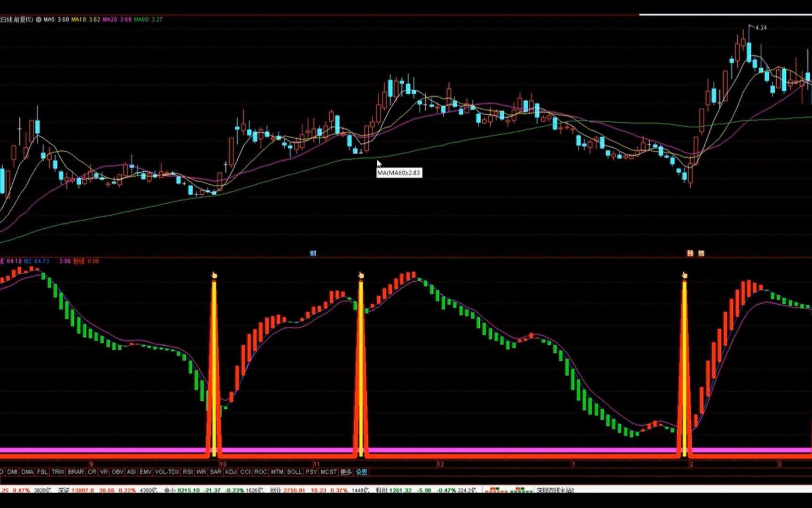Click the MA20: 3.69 label
The image size is (812, 508).
(117, 20)
